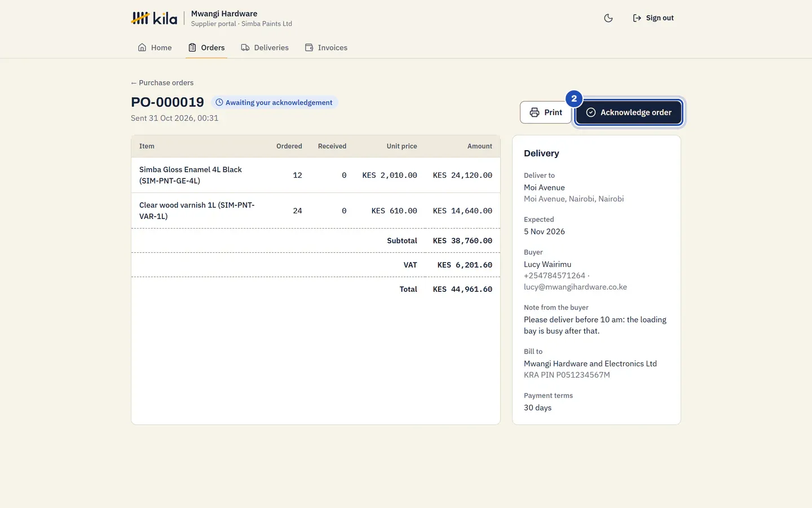
Task: Click the Deliveries truck icon
Action: pyautogui.click(x=245, y=47)
